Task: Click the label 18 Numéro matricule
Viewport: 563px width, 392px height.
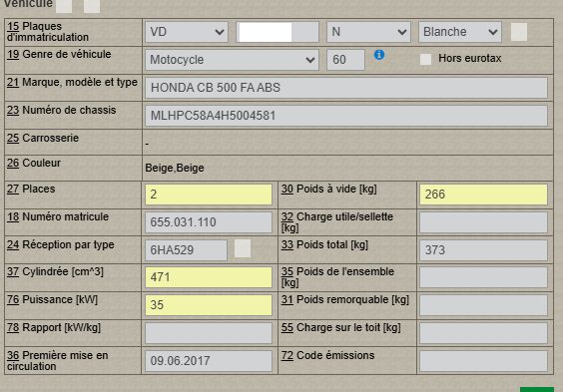Action: 58,217
